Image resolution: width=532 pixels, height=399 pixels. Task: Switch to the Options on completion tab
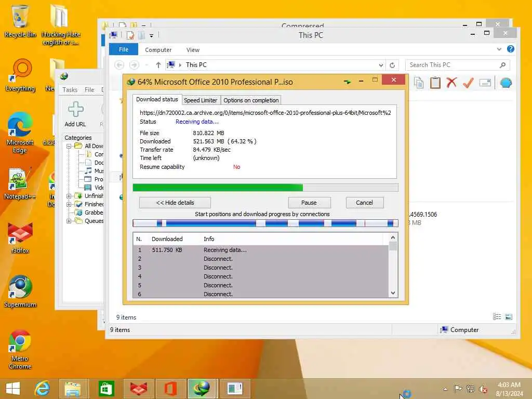[251, 100]
